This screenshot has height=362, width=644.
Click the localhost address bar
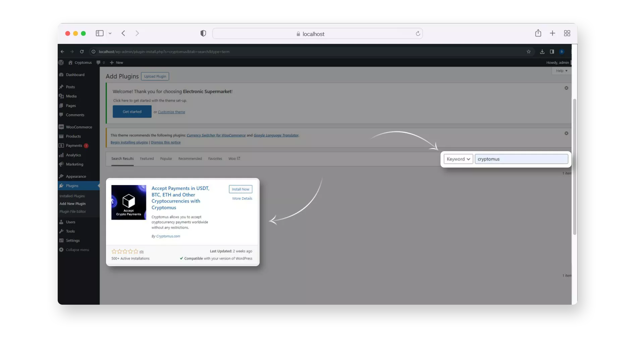pos(317,34)
